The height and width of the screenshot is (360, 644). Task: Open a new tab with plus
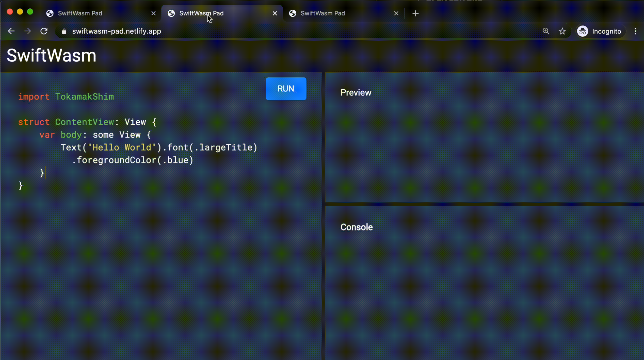pyautogui.click(x=415, y=13)
